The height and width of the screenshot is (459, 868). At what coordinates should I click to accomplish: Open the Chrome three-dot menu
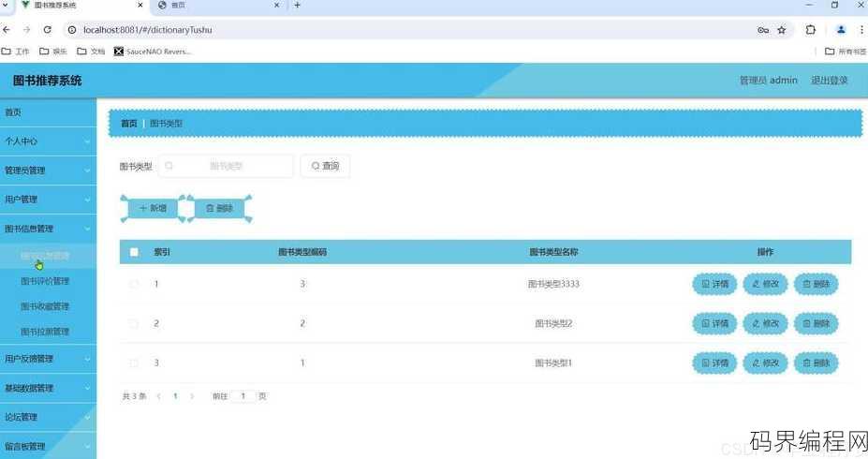coord(861,30)
